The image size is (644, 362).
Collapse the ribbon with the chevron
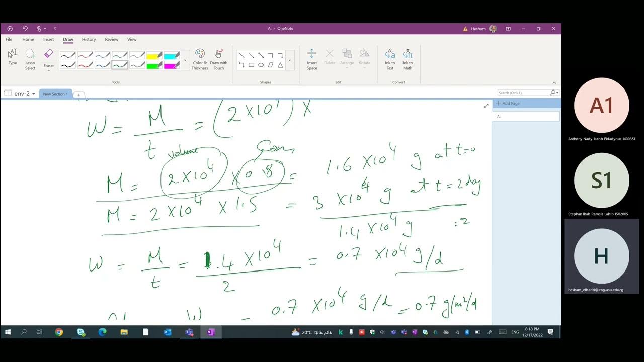pyautogui.click(x=554, y=82)
